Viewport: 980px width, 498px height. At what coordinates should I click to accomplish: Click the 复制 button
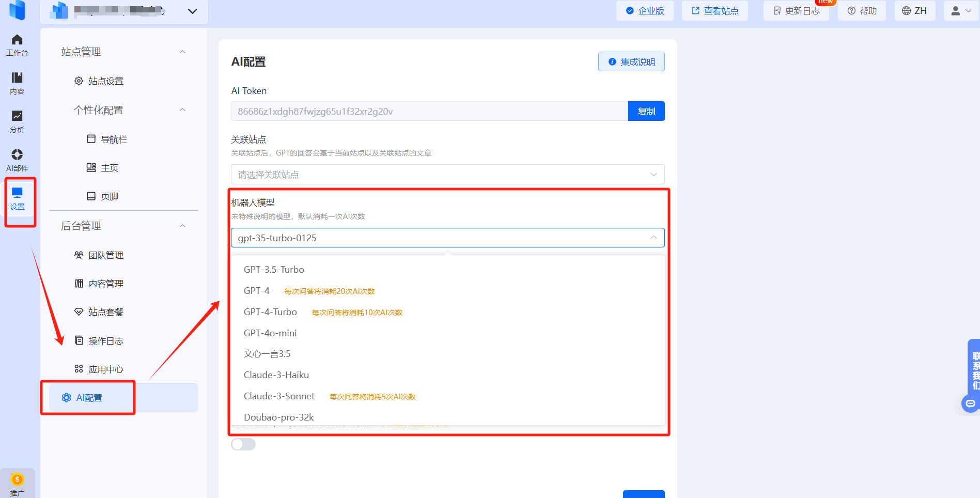[x=646, y=112]
